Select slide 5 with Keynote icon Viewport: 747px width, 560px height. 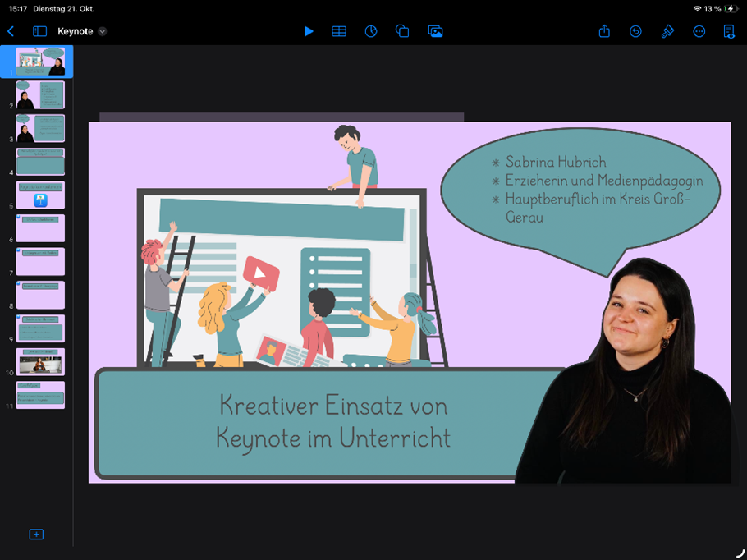40,195
